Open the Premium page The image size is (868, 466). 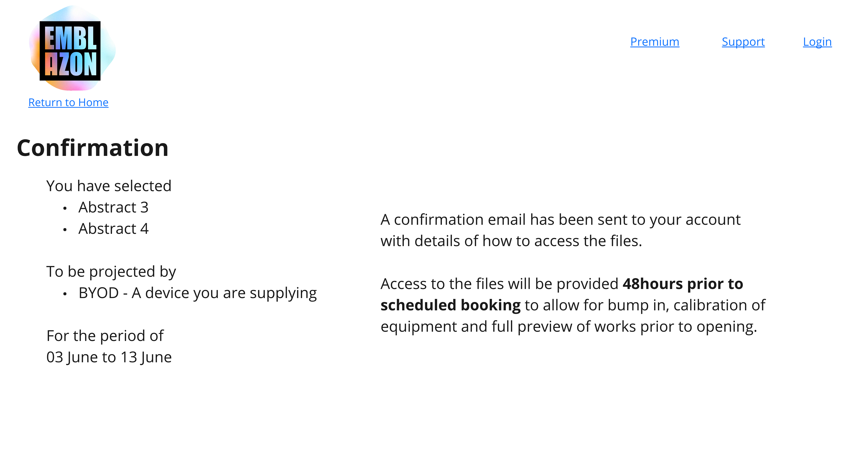(x=655, y=42)
